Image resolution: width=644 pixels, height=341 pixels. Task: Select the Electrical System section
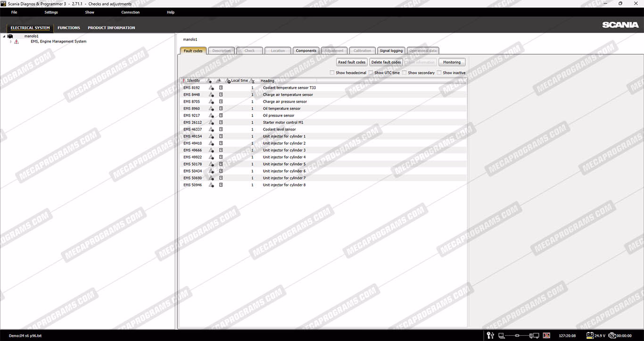click(30, 28)
